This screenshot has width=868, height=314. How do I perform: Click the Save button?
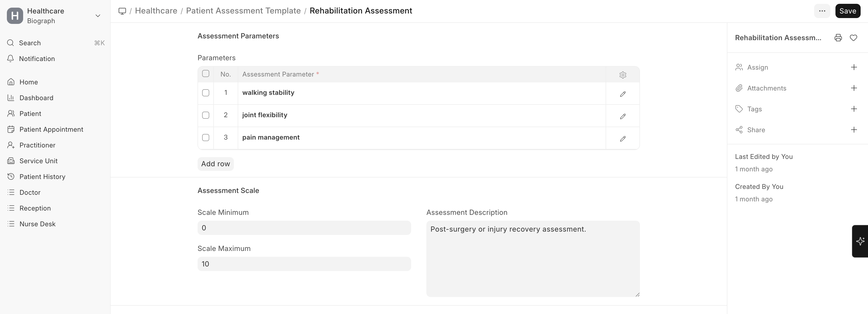[x=847, y=10]
